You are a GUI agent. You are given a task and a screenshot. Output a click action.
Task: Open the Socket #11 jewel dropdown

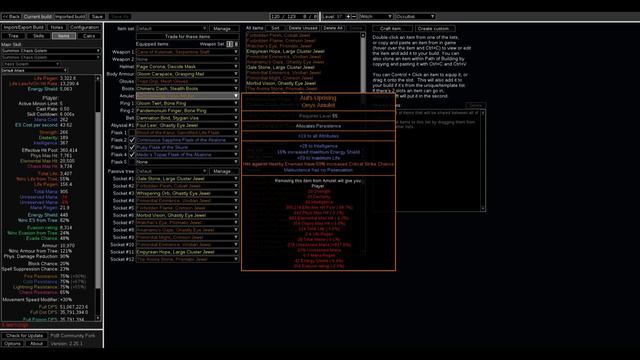(187, 252)
